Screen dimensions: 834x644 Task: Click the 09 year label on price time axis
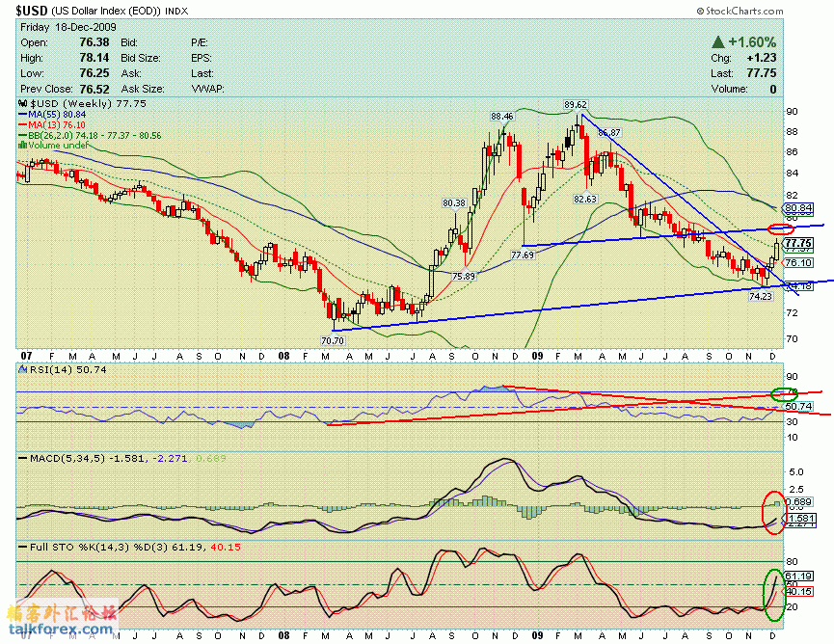click(537, 355)
